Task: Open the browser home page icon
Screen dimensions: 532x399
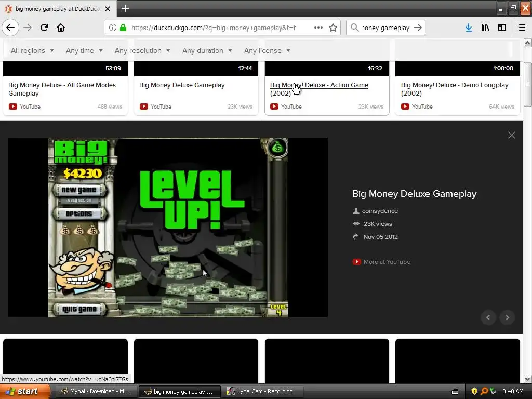Action: 61,28
